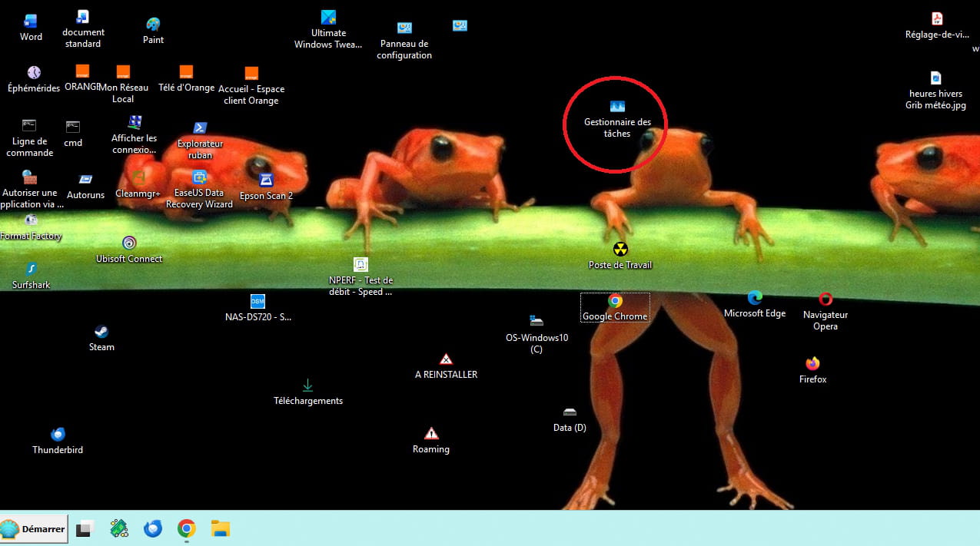The width and height of the screenshot is (980, 546).
Task: Open Task View from the taskbar
Action: [84, 528]
